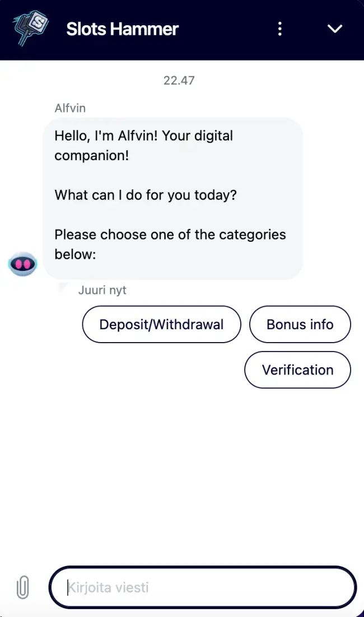Screen dimensions: 364x617
Task: Click the small message tail beside 'Juuri nyt'
Action: click(x=62, y=288)
